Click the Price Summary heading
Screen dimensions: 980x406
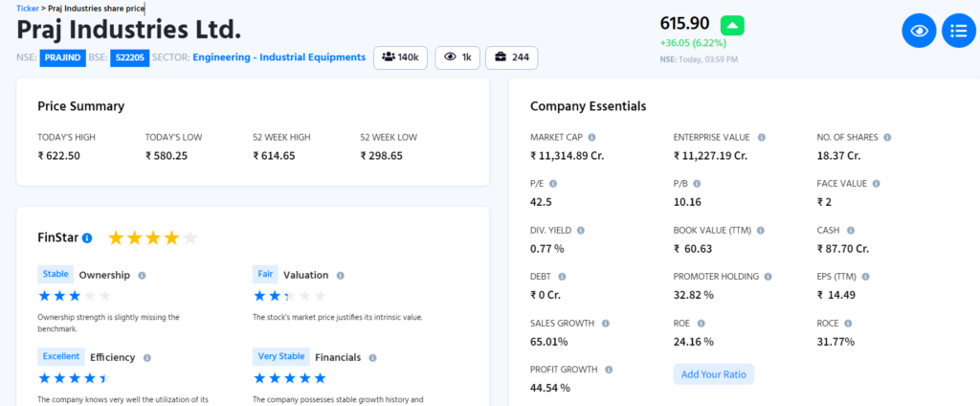click(x=80, y=106)
